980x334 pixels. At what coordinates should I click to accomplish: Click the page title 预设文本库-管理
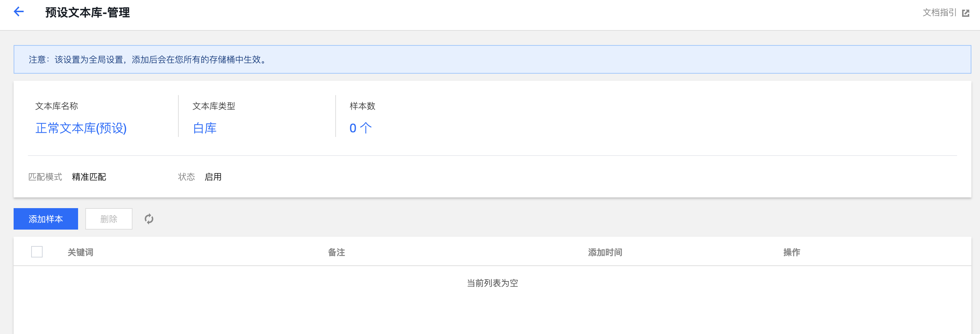(87, 13)
